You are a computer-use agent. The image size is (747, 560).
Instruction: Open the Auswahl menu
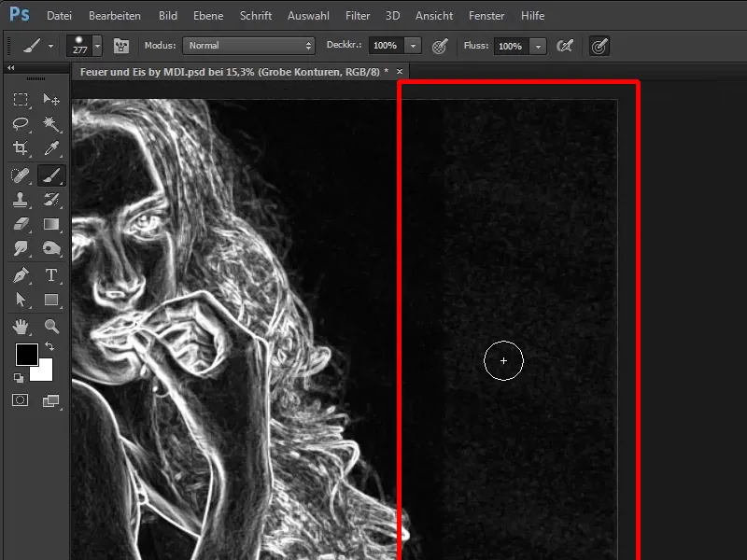click(x=308, y=16)
